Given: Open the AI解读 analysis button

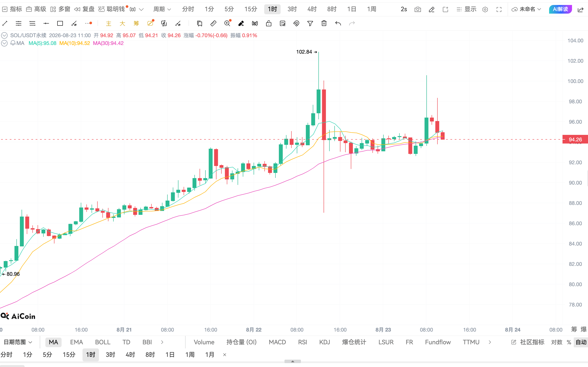Looking at the screenshot, I should [560, 9].
